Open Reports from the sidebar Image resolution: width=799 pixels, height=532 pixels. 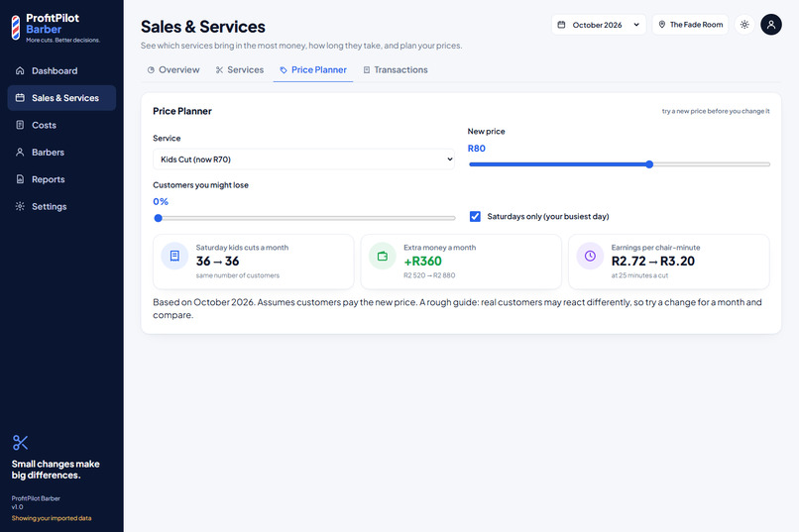coord(61,179)
